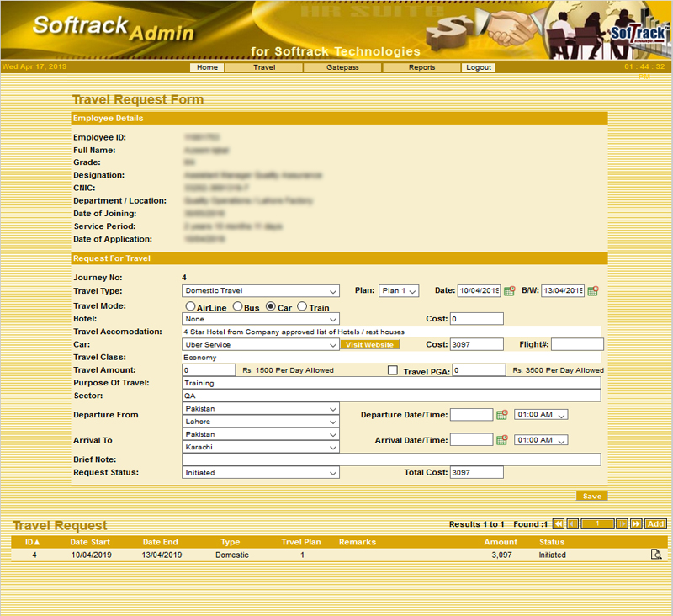Image resolution: width=673 pixels, height=616 pixels.
Task: Open the Reports menu
Action: click(421, 67)
